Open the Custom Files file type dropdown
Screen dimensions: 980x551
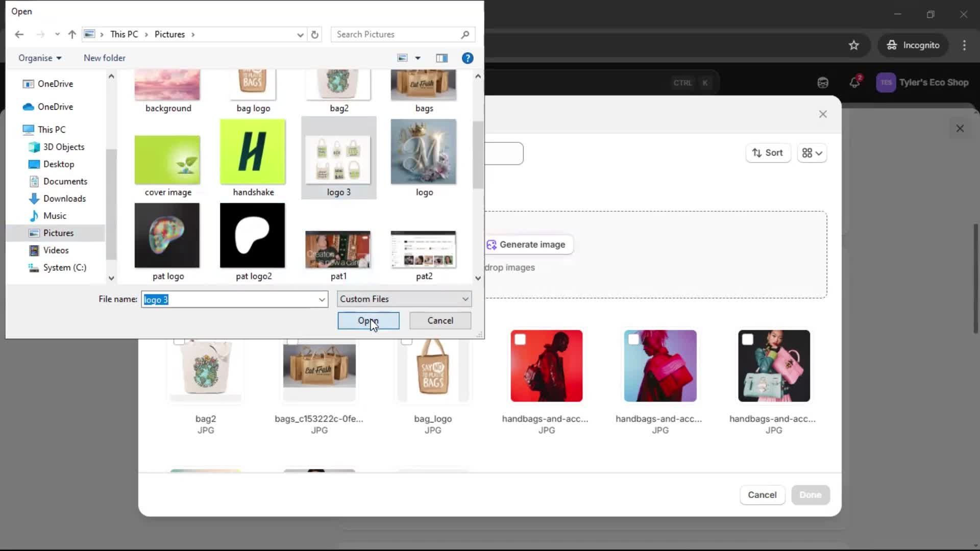pyautogui.click(x=463, y=299)
